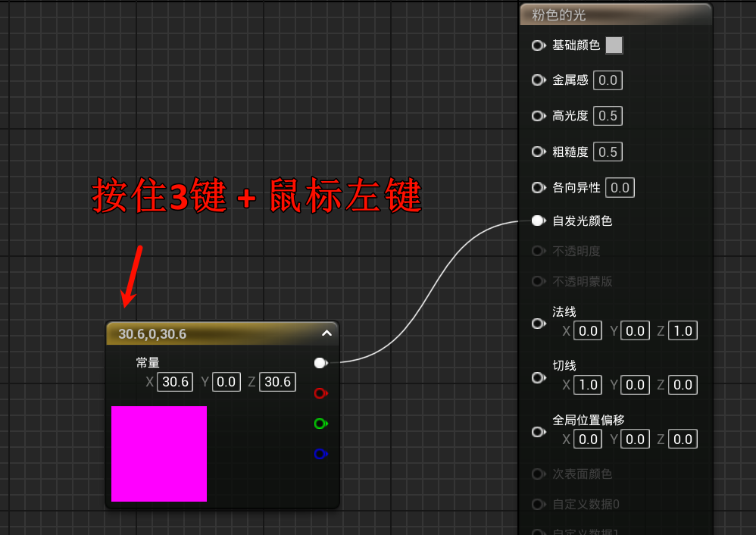Click the 法线 Z value field 1.0
This screenshot has height=535, width=756.
(683, 330)
